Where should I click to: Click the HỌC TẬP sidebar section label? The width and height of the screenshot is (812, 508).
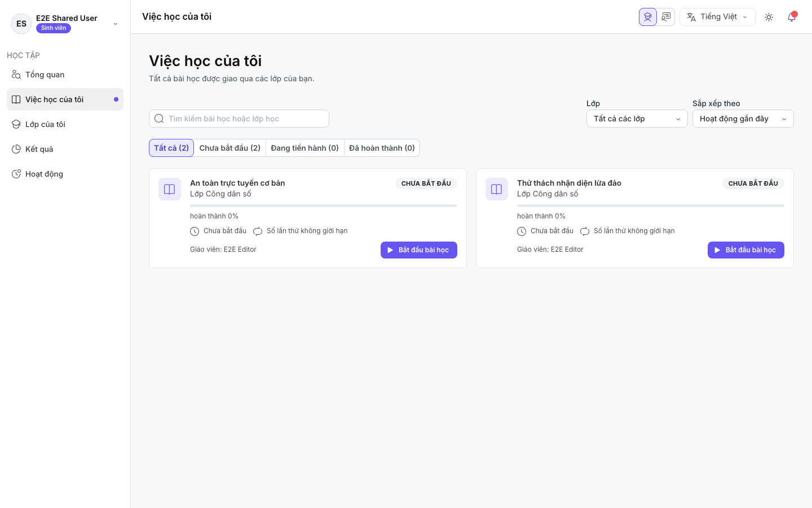coord(23,55)
